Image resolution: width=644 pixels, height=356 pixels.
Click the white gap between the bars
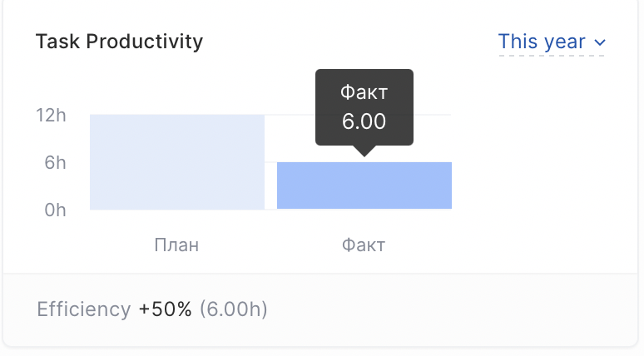270,185
